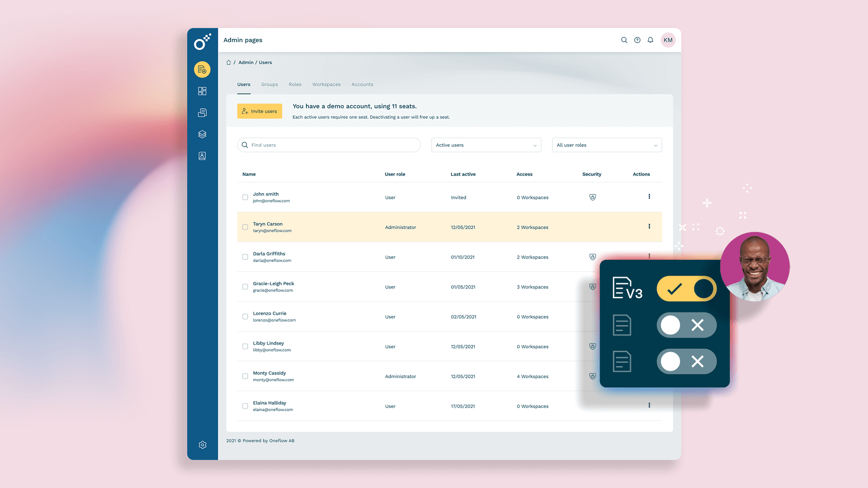The image size is (868, 488).
Task: Open actions menu for Taryn Carson
Action: [x=649, y=226]
